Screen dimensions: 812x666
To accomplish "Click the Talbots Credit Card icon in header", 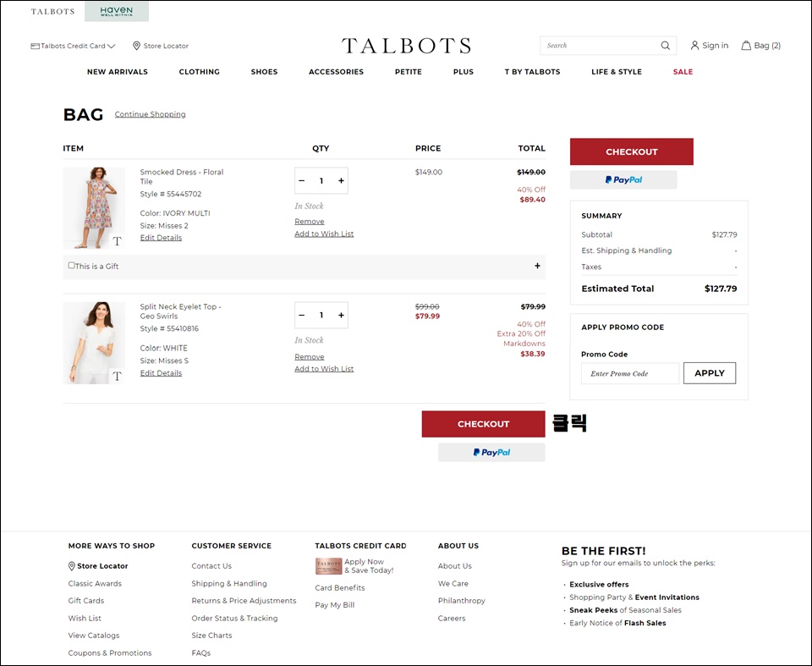I will 36,47.
